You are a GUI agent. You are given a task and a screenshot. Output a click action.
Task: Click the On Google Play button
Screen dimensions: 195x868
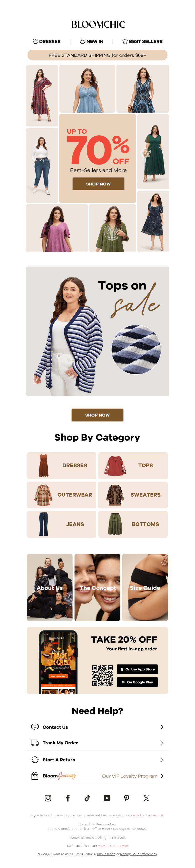137,682
